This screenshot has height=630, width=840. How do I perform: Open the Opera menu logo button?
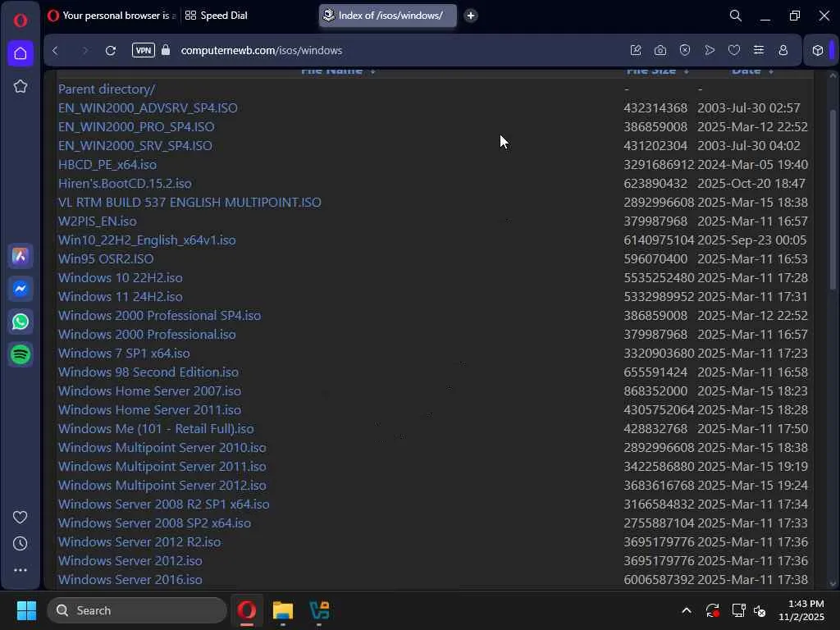point(21,21)
